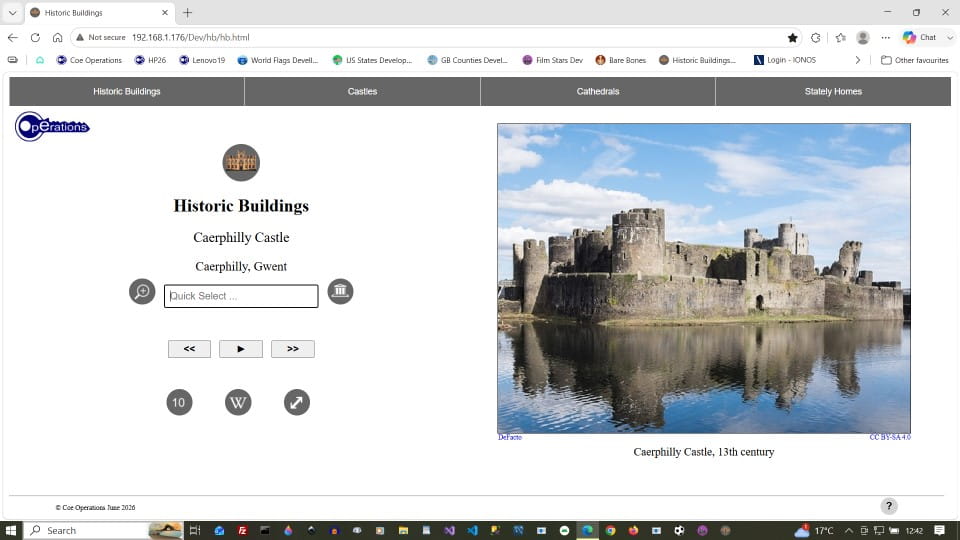Click the Not secure warning indicator
Viewport: 960px width, 540px height.
coord(101,37)
